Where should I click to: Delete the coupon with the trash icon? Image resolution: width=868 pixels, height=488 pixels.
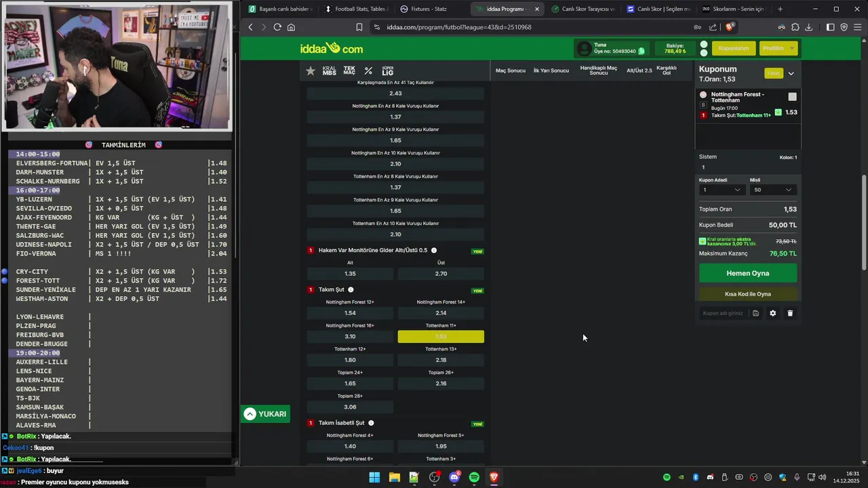click(x=790, y=313)
